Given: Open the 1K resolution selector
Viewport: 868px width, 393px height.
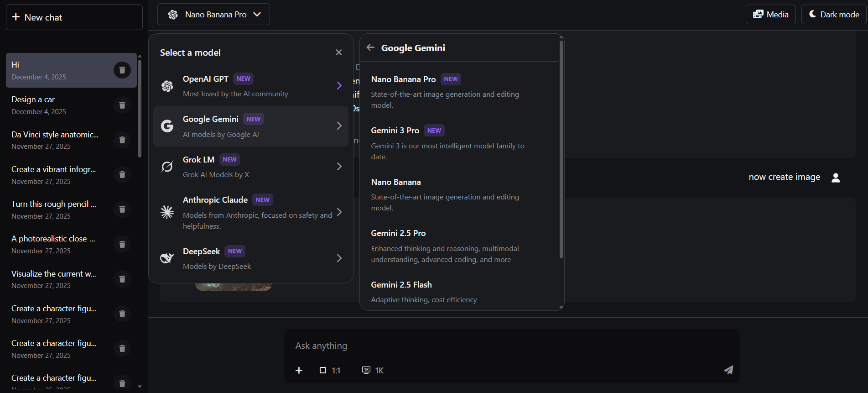Looking at the screenshot, I should pos(373,370).
